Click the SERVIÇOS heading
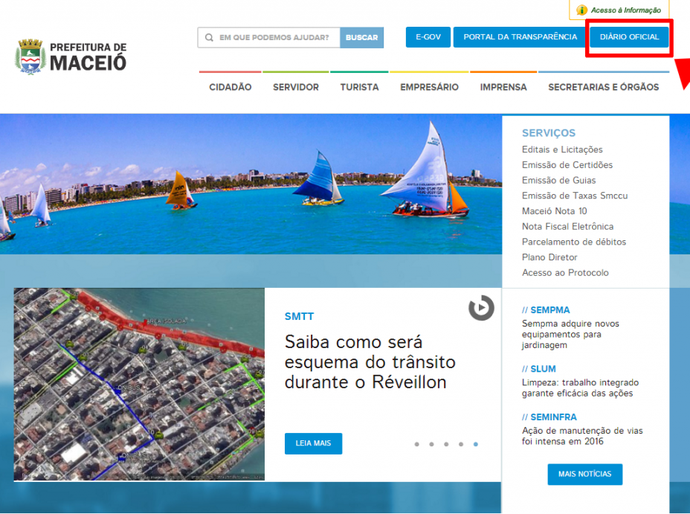This screenshot has height=514, width=690. (x=549, y=133)
